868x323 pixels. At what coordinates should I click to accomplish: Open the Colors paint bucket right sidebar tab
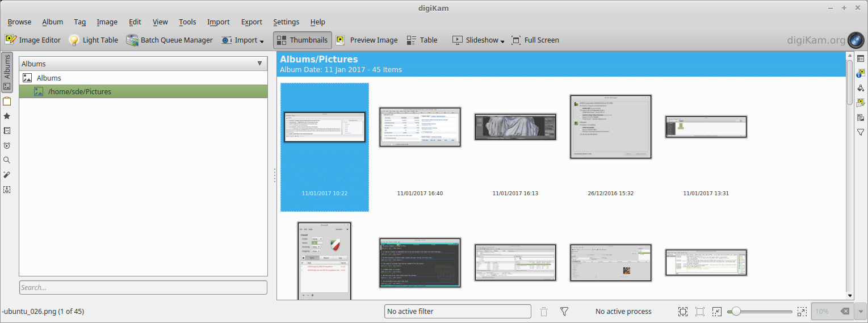pos(861,88)
